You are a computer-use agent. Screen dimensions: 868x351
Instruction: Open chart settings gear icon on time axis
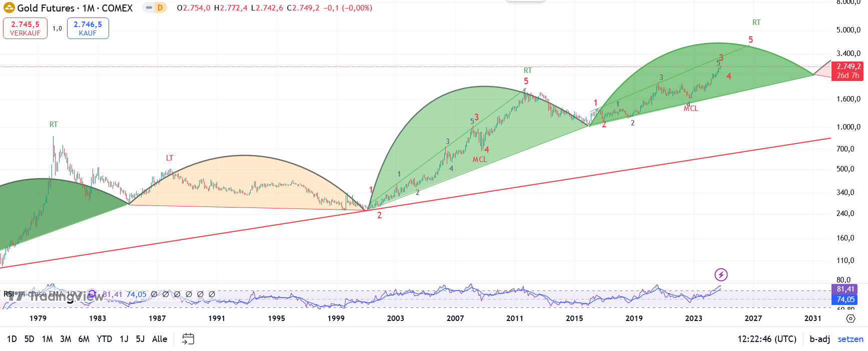850,318
